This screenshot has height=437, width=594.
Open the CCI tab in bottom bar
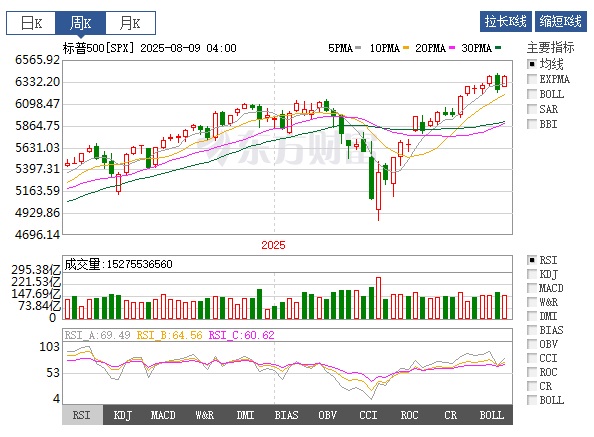click(368, 415)
